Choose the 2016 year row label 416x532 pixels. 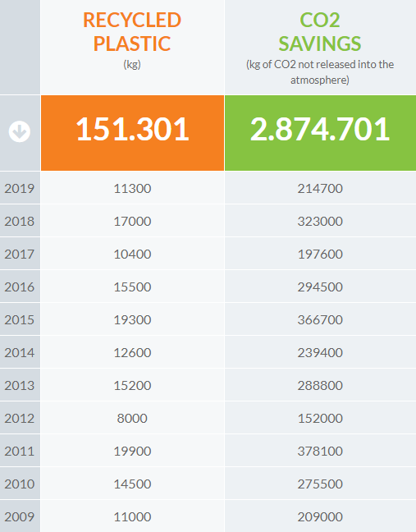(x=20, y=287)
